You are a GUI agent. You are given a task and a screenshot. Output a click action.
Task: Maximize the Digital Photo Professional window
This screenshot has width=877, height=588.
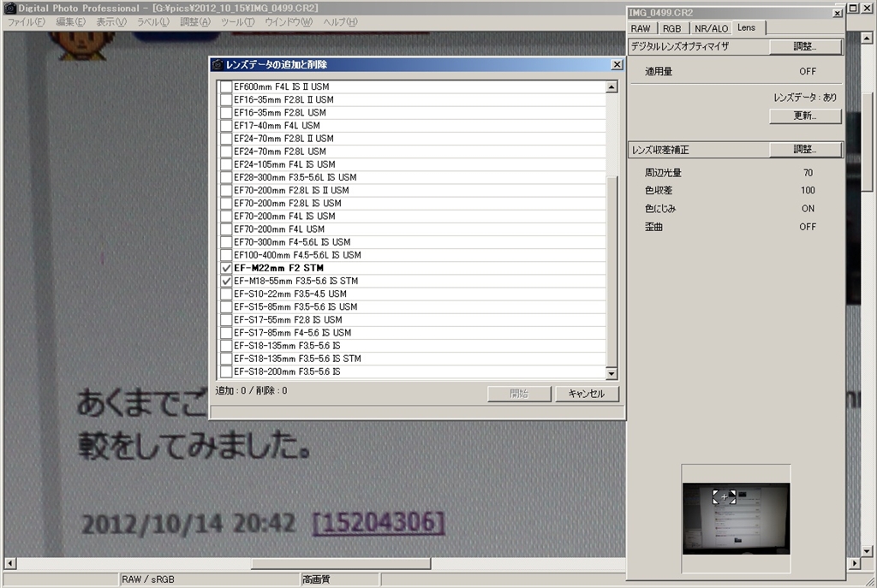pos(852,8)
